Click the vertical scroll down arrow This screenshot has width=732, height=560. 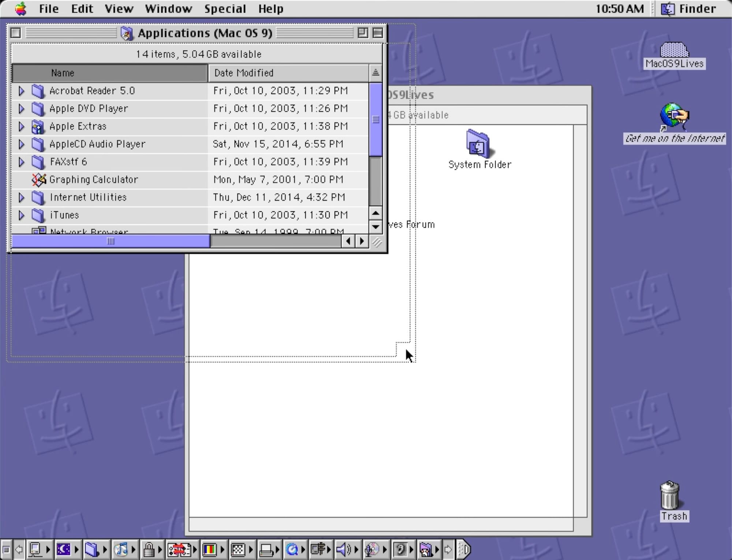(x=376, y=227)
